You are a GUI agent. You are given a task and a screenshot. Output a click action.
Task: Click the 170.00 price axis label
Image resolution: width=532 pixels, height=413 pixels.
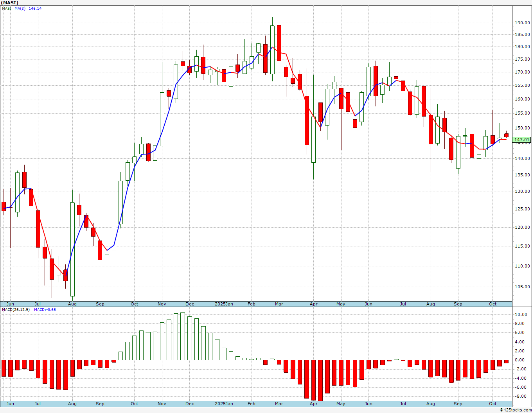click(x=522, y=72)
